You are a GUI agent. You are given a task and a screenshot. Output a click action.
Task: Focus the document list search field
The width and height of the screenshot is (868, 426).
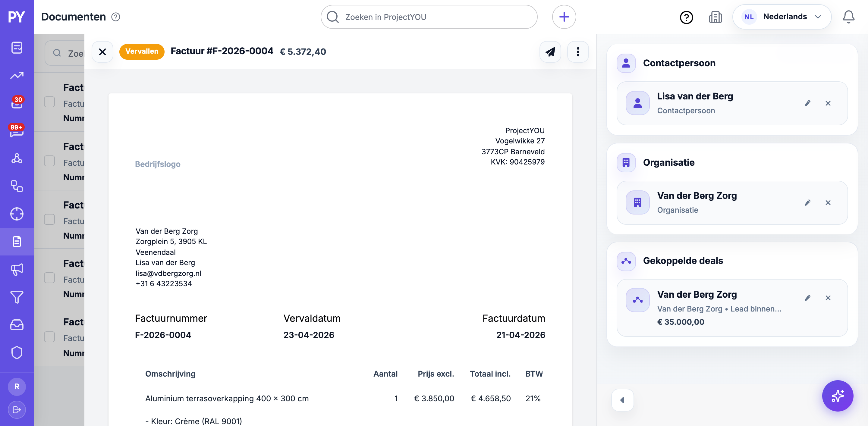pyautogui.click(x=65, y=53)
